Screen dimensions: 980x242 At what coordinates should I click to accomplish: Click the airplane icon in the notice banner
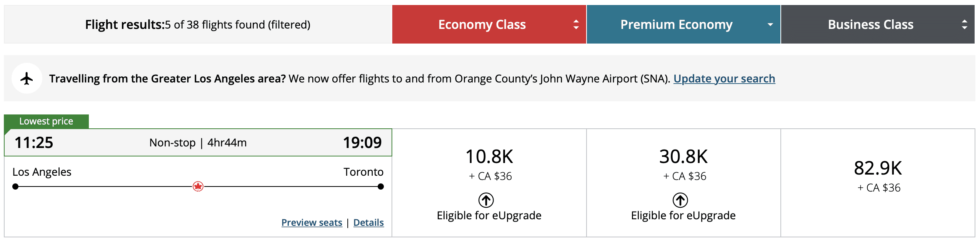coord(27,79)
